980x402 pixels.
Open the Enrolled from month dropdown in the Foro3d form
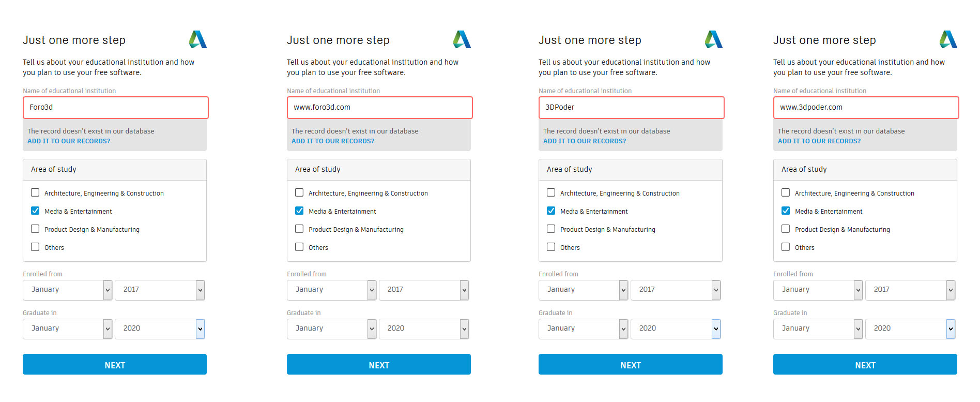coord(67,290)
